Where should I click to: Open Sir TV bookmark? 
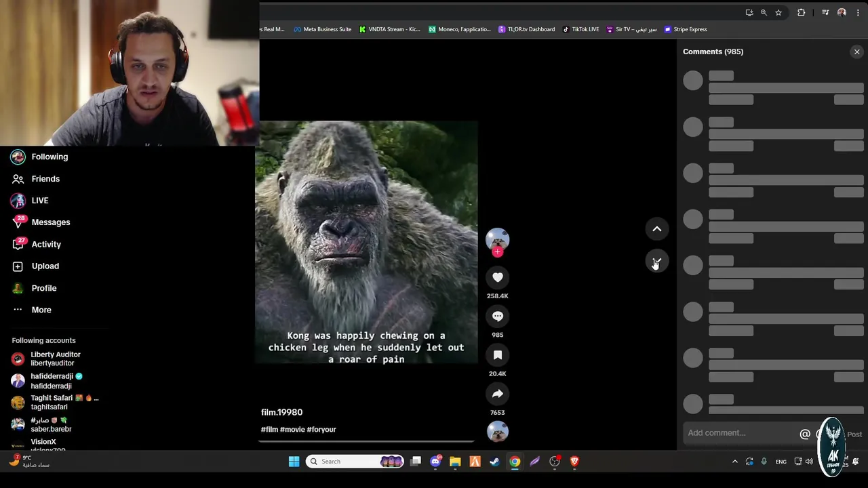[x=631, y=29]
